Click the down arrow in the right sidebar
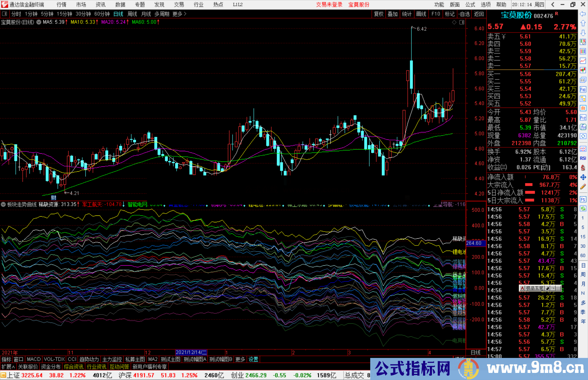588x380 pixels. (583, 33)
